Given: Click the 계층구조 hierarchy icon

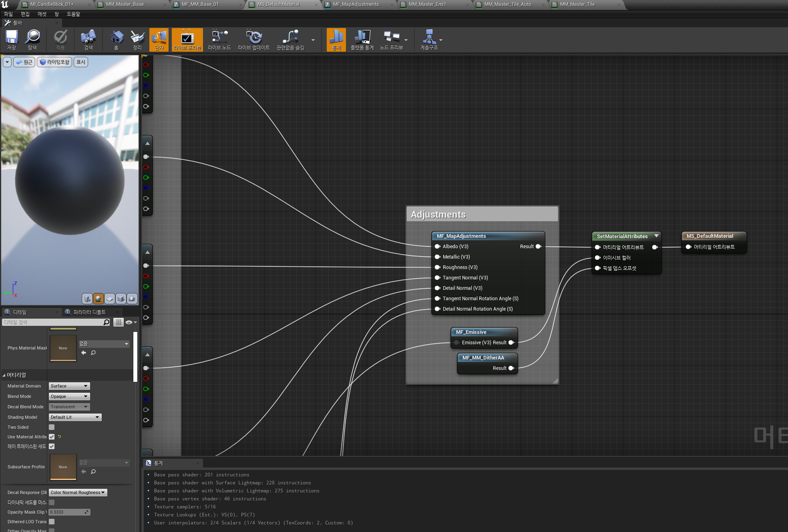Looking at the screenshot, I should pos(429,40).
